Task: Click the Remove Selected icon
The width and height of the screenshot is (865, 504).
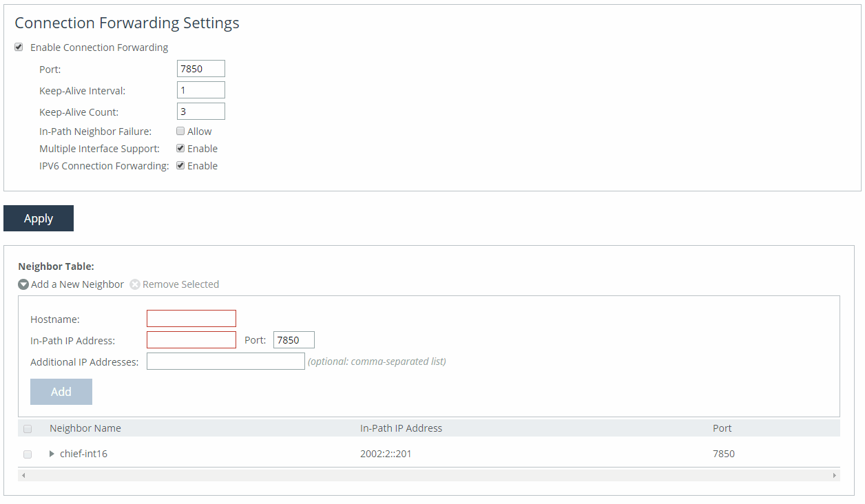Action: pos(135,284)
